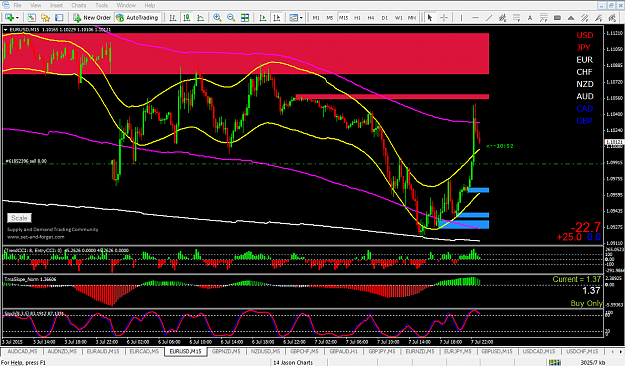Open the Tools menu
Viewport: 625px width, 366px height.
(101, 5)
